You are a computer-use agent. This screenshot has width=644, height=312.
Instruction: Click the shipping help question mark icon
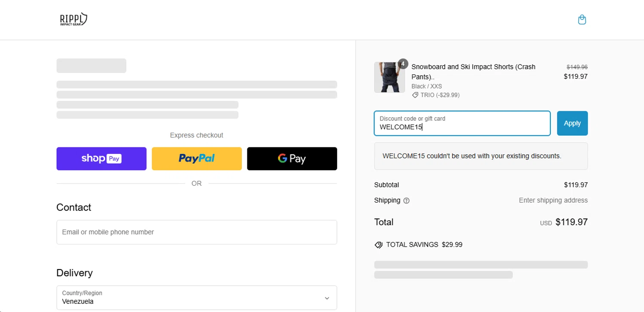click(407, 201)
